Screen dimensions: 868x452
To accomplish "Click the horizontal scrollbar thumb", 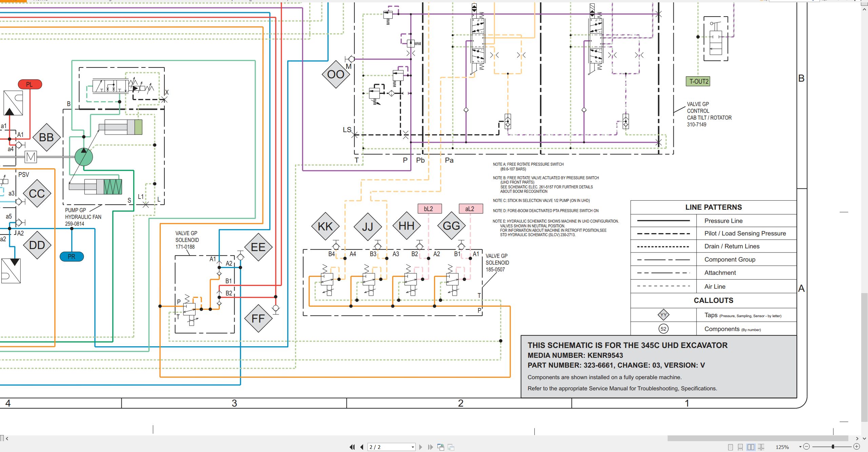I will pos(758,438).
